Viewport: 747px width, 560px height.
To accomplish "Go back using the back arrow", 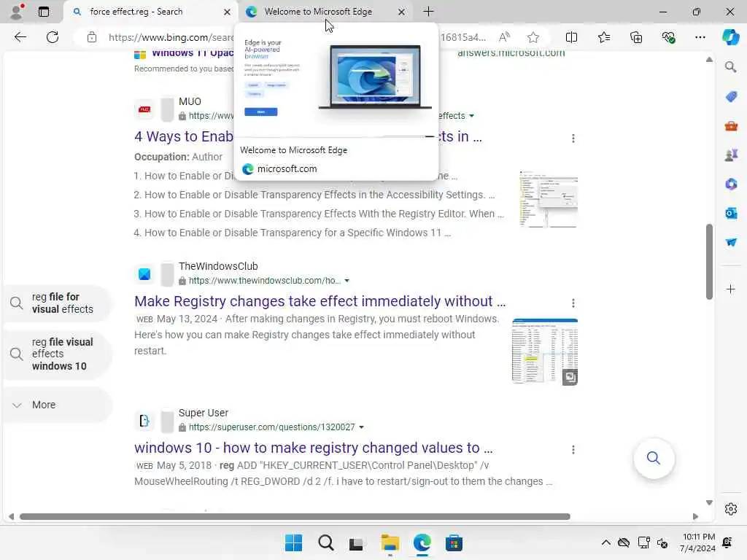I will coord(20,37).
